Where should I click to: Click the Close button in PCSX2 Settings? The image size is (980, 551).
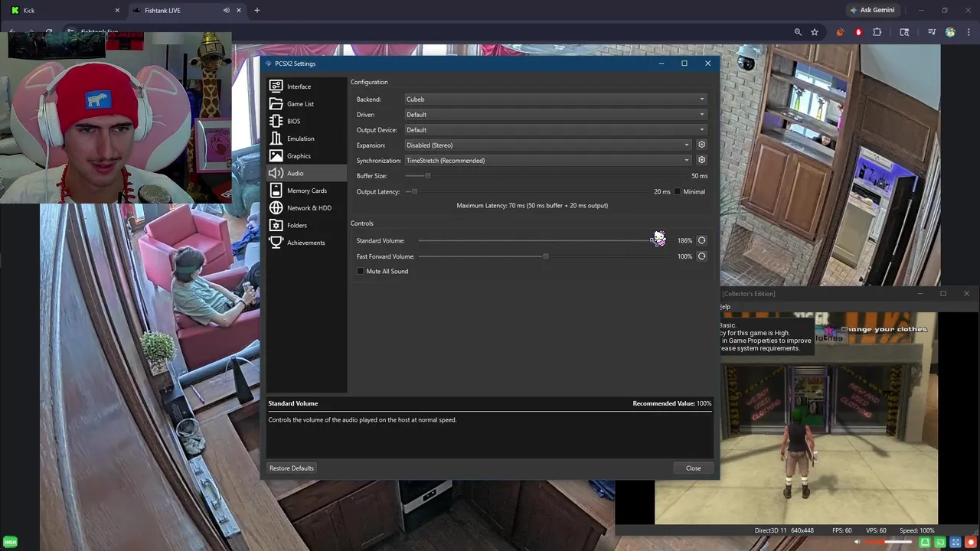(693, 468)
